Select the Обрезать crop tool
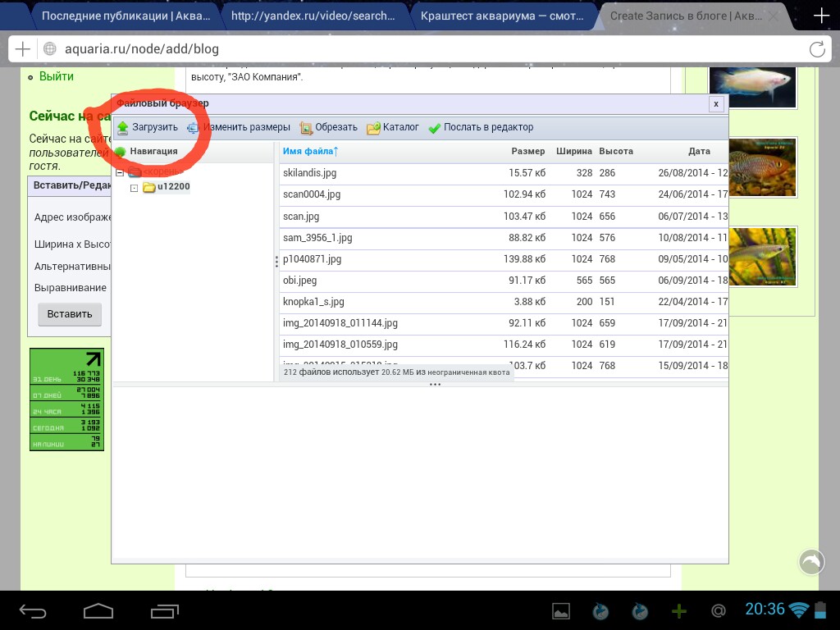Viewport: 840px width, 630px height. tap(328, 127)
